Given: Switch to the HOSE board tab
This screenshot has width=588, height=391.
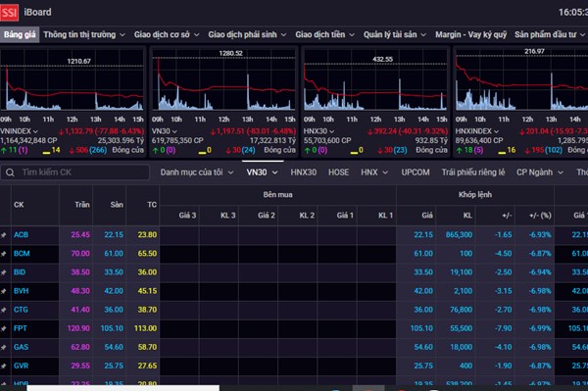Looking at the screenshot, I should pyautogui.click(x=339, y=172).
